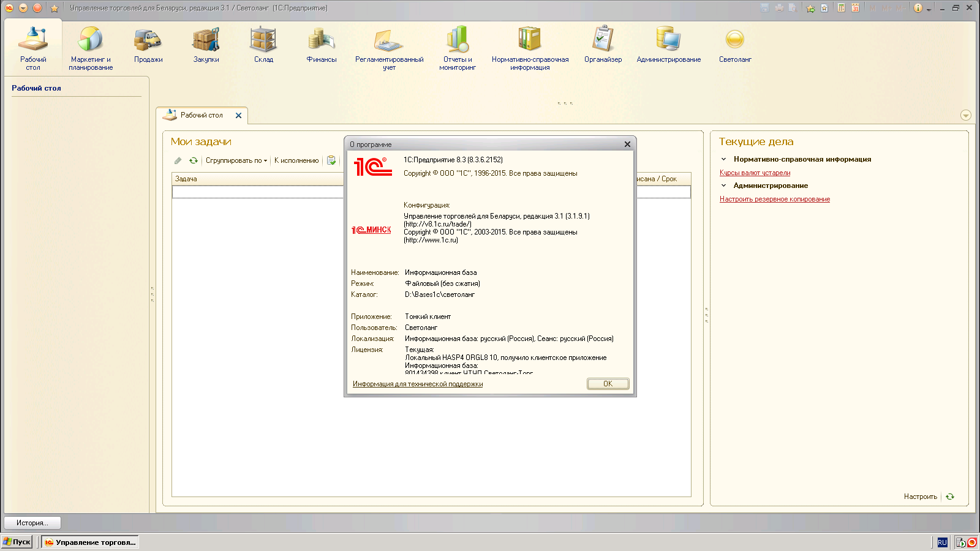Click add-to-favorites star with green arrow
The height and width of the screenshot is (551, 980).
click(x=810, y=8)
